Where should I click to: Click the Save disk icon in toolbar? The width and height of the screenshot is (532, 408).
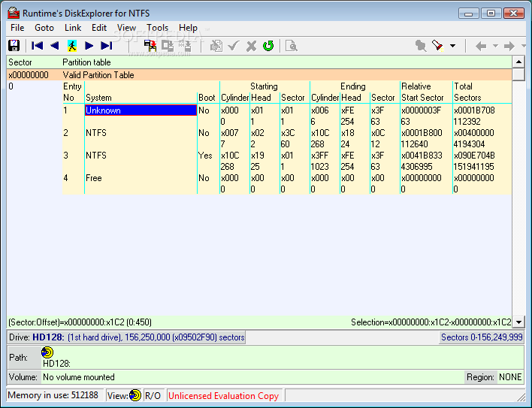(14, 46)
